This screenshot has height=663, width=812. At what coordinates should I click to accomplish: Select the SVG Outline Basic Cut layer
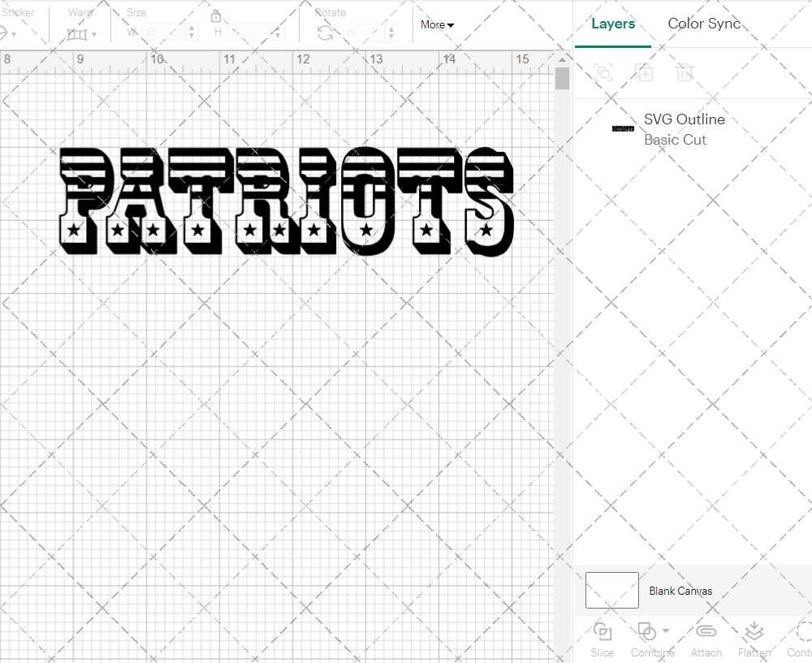(x=685, y=128)
